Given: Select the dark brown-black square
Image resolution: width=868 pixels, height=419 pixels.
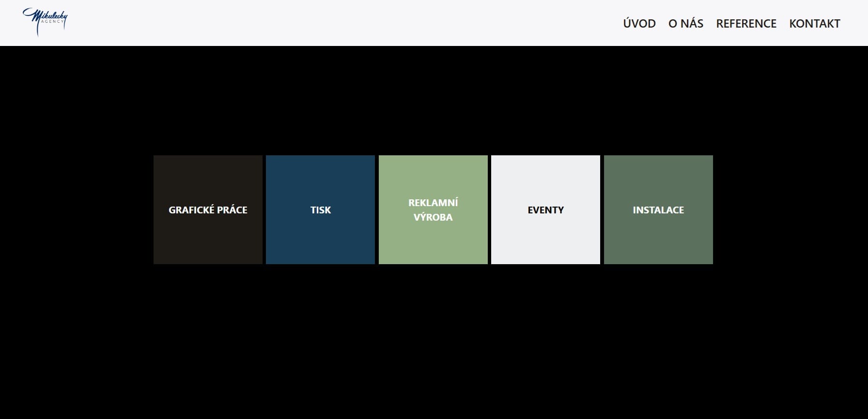Looking at the screenshot, I should [208, 237].
